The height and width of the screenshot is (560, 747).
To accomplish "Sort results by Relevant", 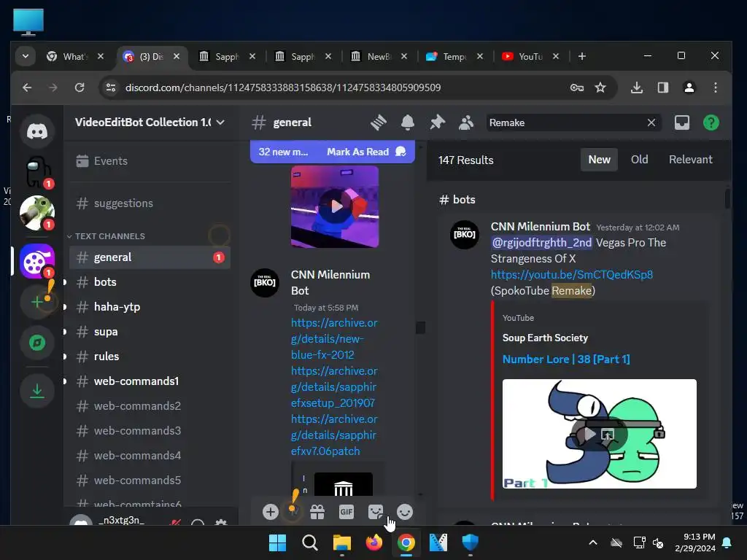I will point(690,160).
